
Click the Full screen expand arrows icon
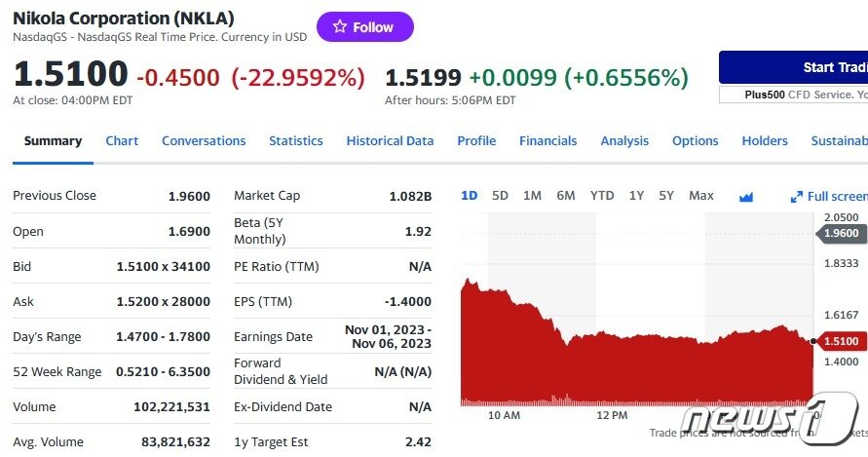pyautogui.click(x=797, y=196)
